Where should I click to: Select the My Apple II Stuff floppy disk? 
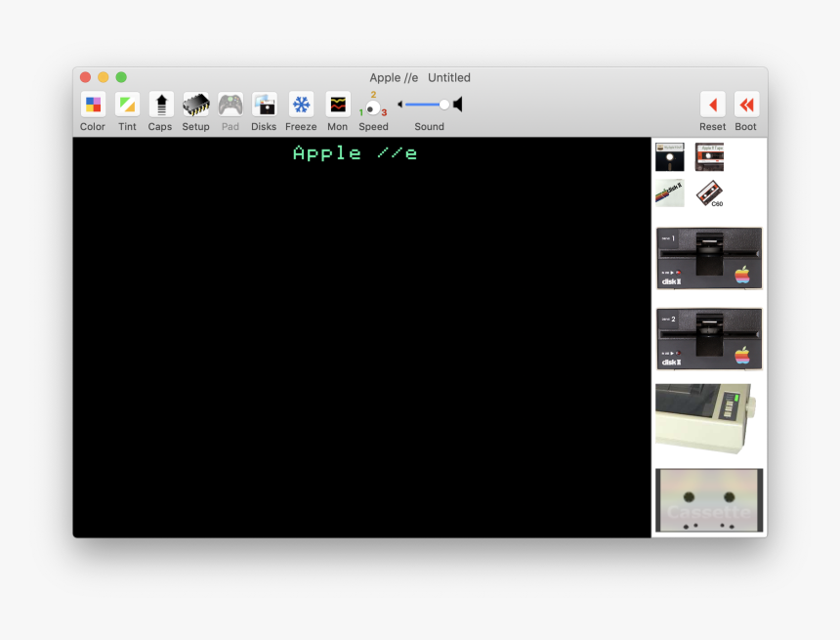[x=669, y=155]
